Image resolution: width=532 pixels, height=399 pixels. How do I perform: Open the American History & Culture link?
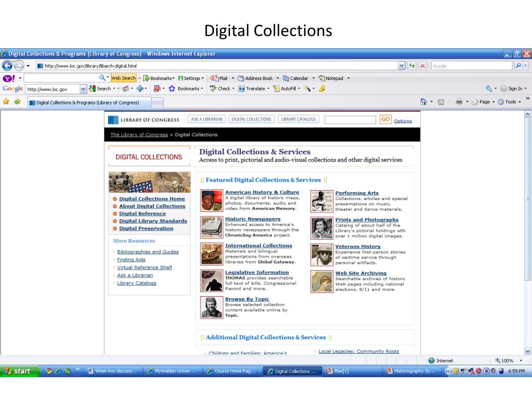tap(262, 192)
